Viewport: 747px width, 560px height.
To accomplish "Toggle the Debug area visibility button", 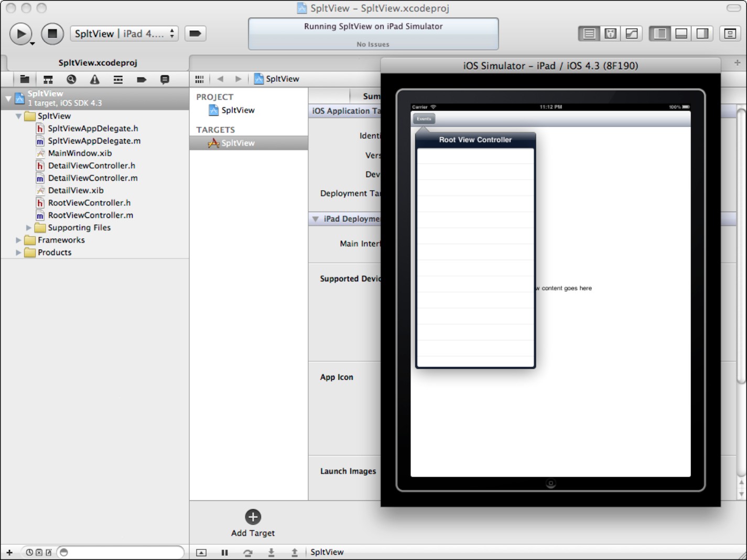I will pos(681,34).
